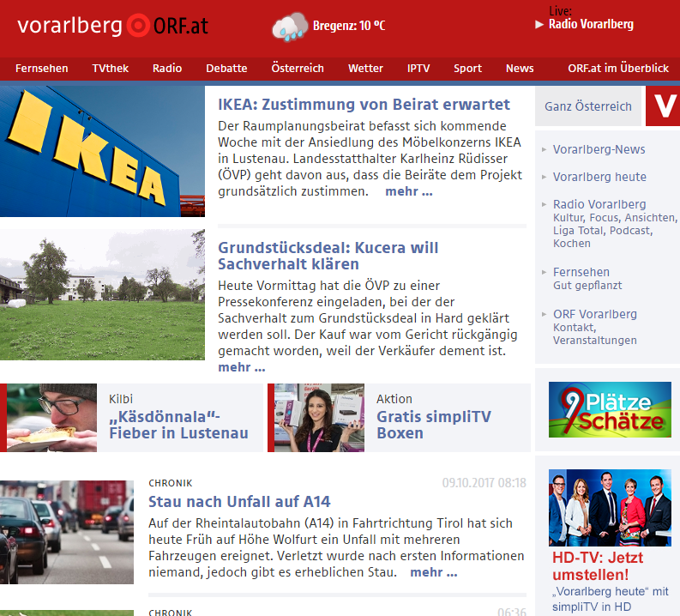Switch to the Ganz Österreich tab

point(588,106)
